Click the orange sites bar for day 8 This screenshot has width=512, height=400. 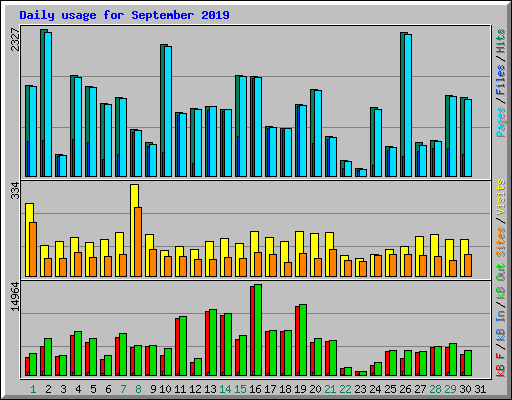click(x=138, y=242)
